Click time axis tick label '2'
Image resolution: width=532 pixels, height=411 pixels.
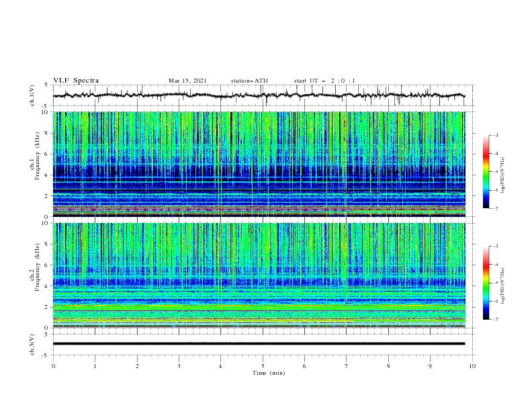coord(137,366)
